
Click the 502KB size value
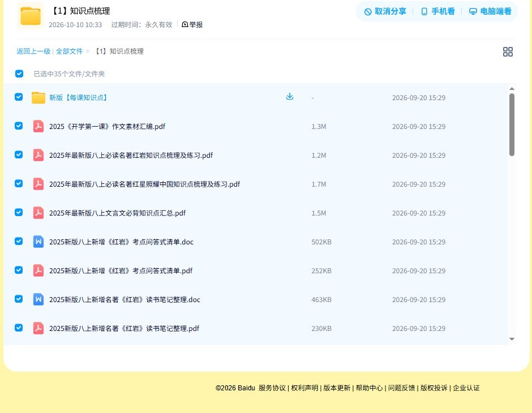(x=321, y=242)
